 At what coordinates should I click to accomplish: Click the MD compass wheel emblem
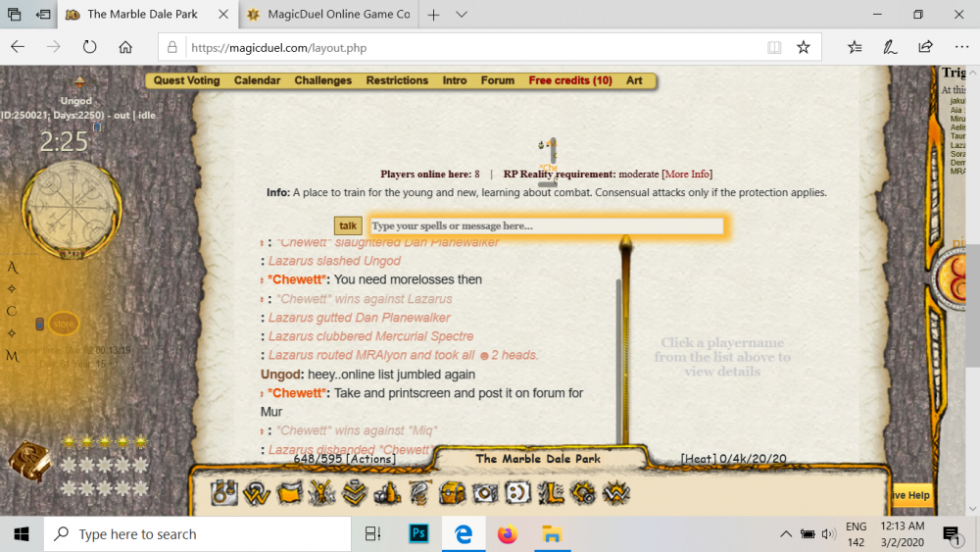73,211
